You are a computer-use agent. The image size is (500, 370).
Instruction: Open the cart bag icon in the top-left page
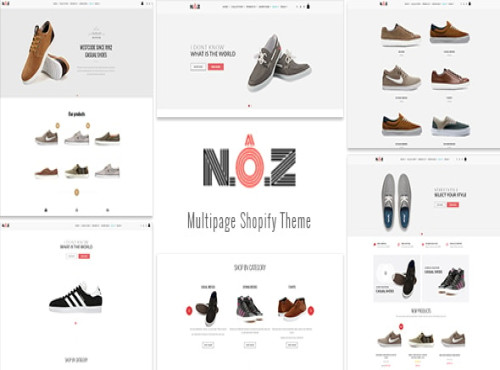tap(142, 3)
